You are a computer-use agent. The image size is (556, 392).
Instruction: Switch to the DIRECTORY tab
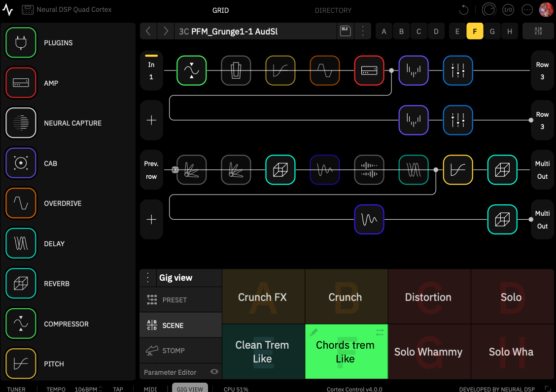click(x=333, y=10)
